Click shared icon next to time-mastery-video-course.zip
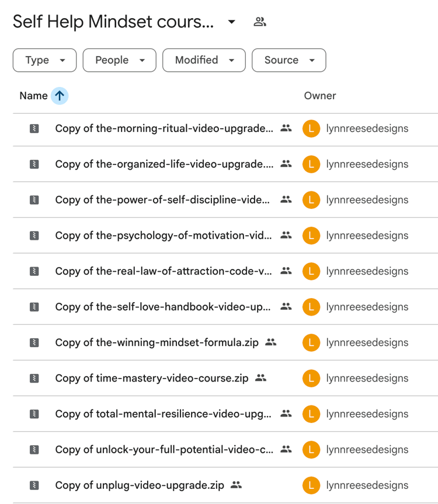 pos(261,378)
